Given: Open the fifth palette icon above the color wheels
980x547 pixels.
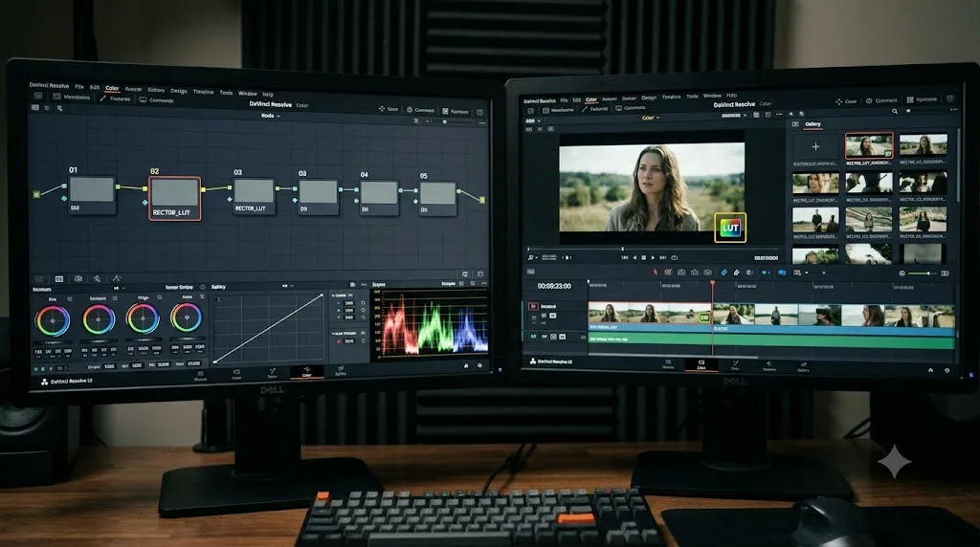Looking at the screenshot, I should pyautogui.click(x=116, y=278).
